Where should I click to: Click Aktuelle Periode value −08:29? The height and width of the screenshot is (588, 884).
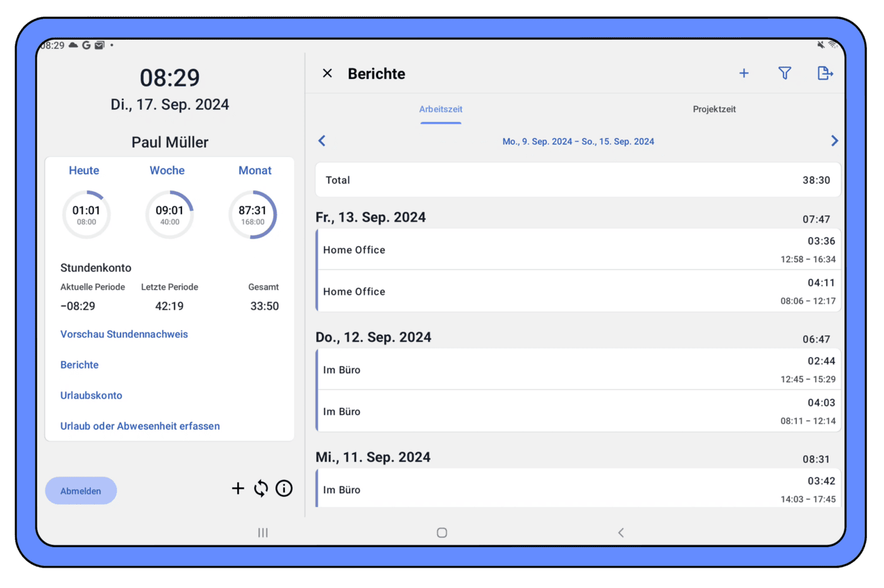click(78, 306)
